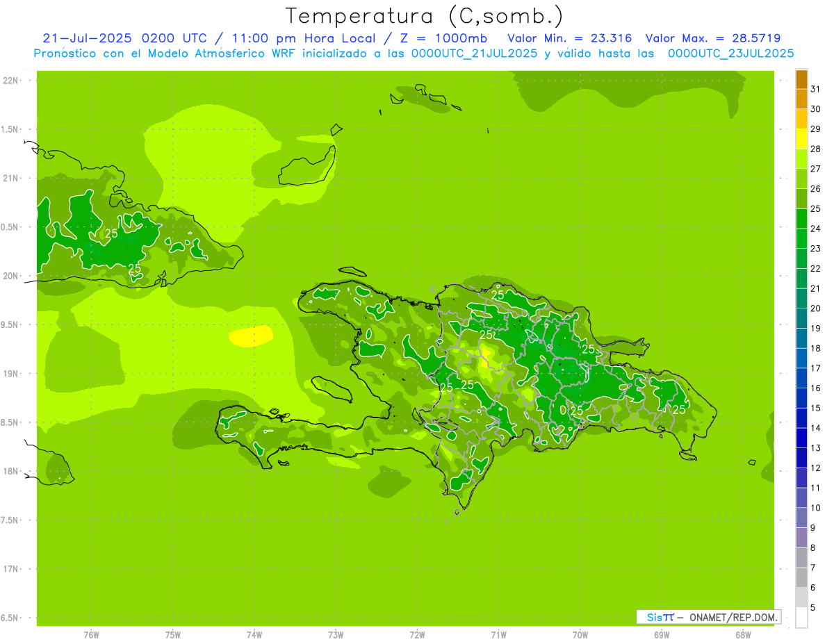This screenshot has width=834, height=644.
Task: Click the 'Temperatura (C,somb.)' chart title
Action: 425,16
